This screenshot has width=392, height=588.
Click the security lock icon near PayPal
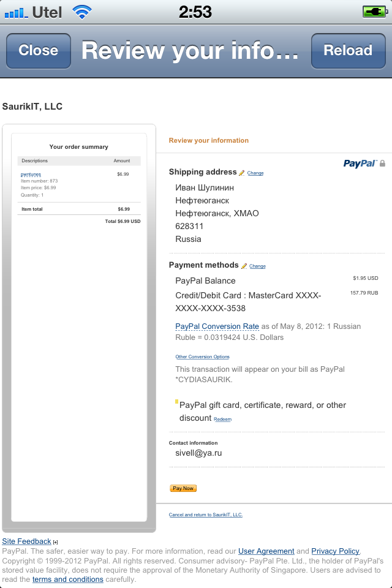point(383,164)
